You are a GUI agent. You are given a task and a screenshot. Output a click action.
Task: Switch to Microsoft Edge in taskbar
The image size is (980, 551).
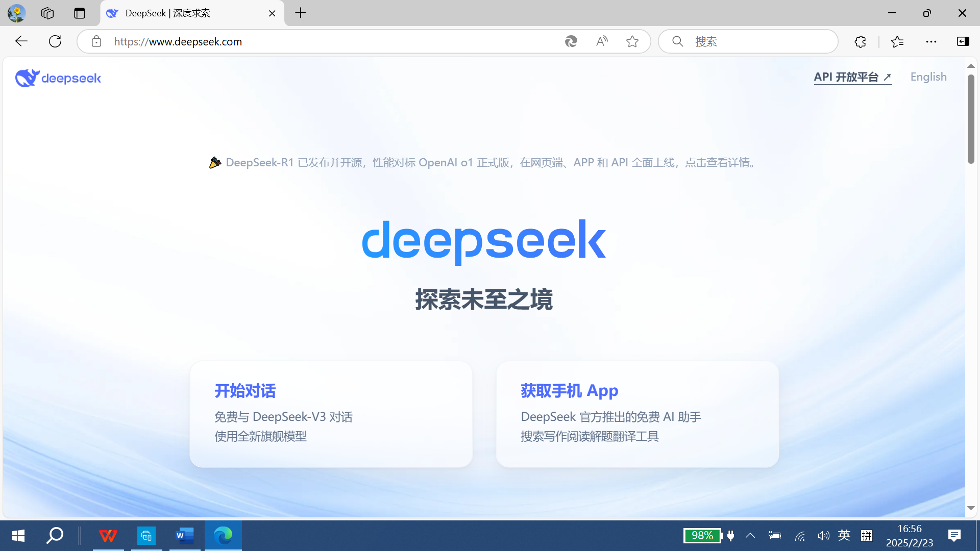(x=223, y=535)
